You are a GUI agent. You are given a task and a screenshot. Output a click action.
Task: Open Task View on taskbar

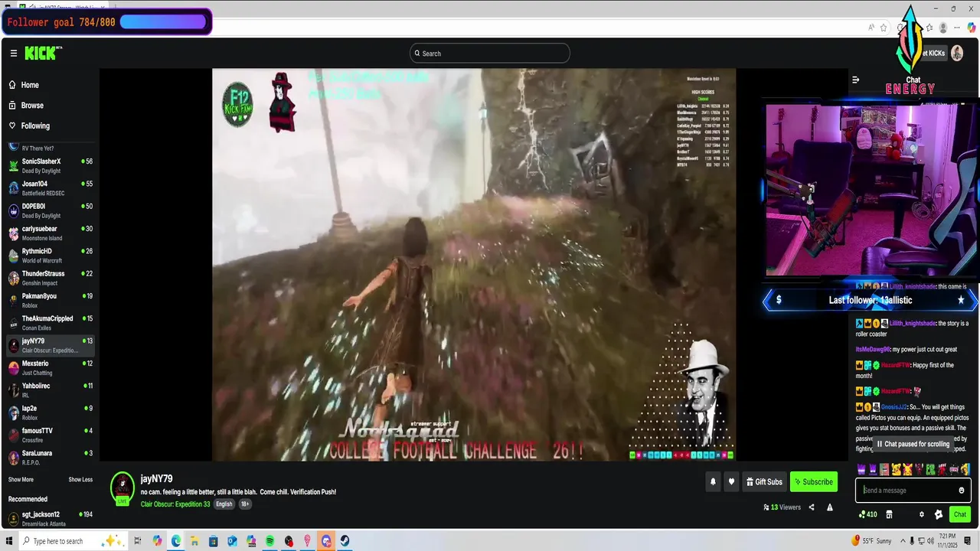(x=138, y=541)
